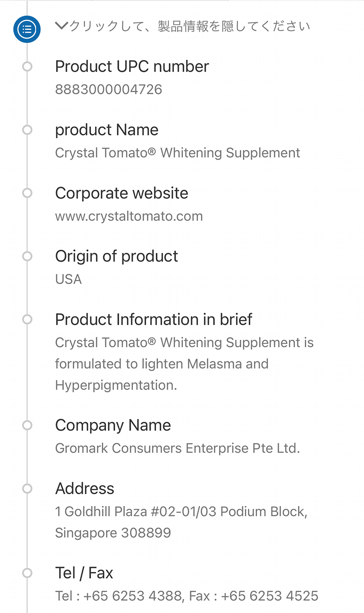The height and width of the screenshot is (613, 364).
Task: Click Crystal Tomato Whitening Supplement product name value
Action: click(177, 152)
